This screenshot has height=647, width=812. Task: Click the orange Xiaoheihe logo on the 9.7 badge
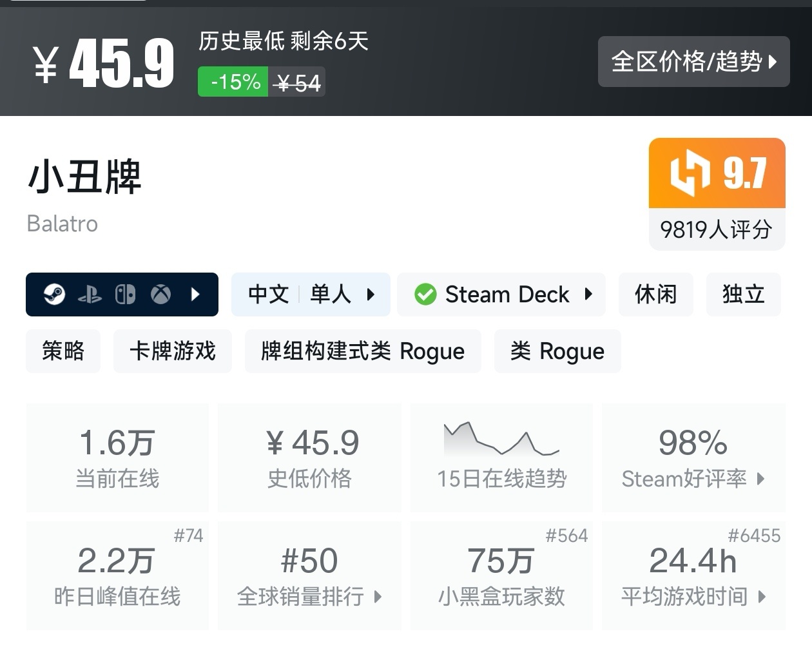click(x=691, y=173)
